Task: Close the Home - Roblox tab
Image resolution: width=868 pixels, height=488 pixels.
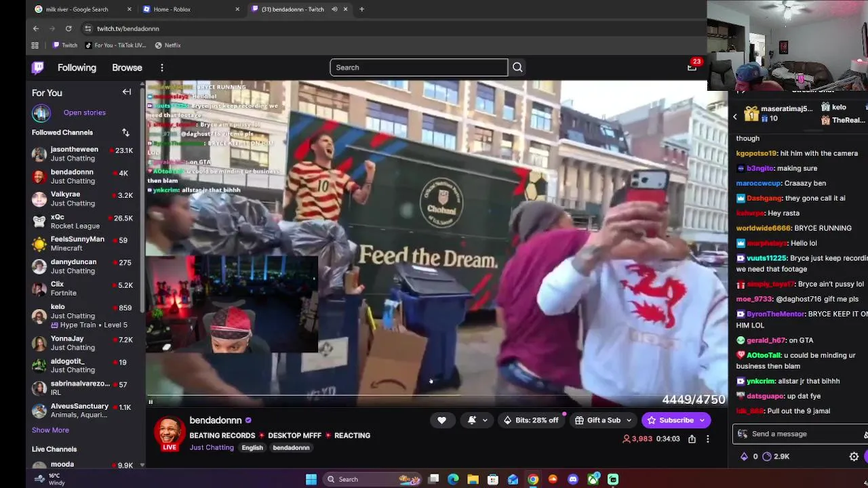Action: tap(237, 9)
